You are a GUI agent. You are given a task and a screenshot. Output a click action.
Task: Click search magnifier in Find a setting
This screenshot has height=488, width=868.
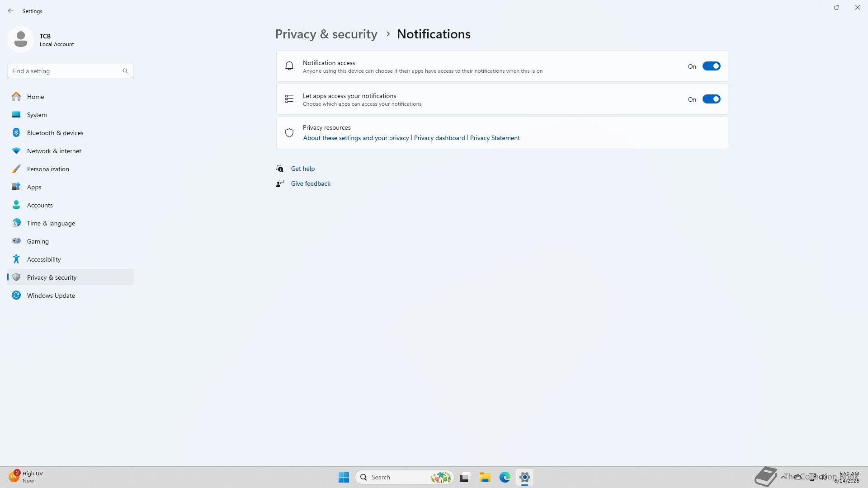[125, 71]
